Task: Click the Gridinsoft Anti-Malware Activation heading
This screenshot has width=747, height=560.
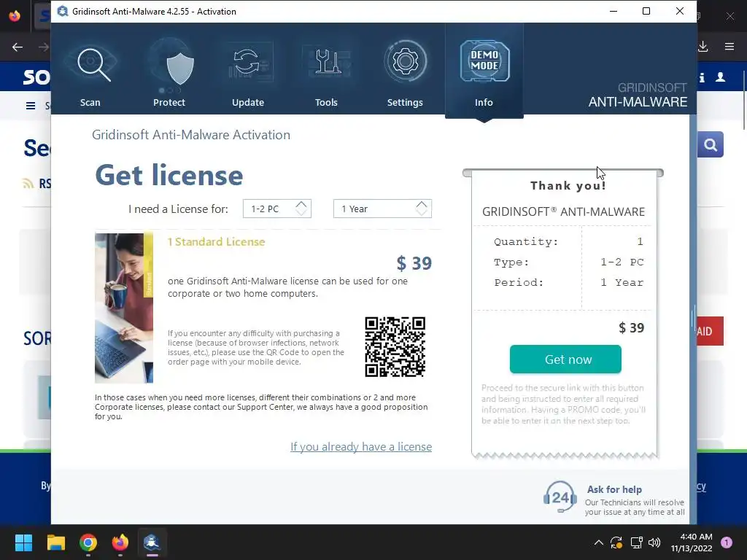Action: [x=191, y=135]
